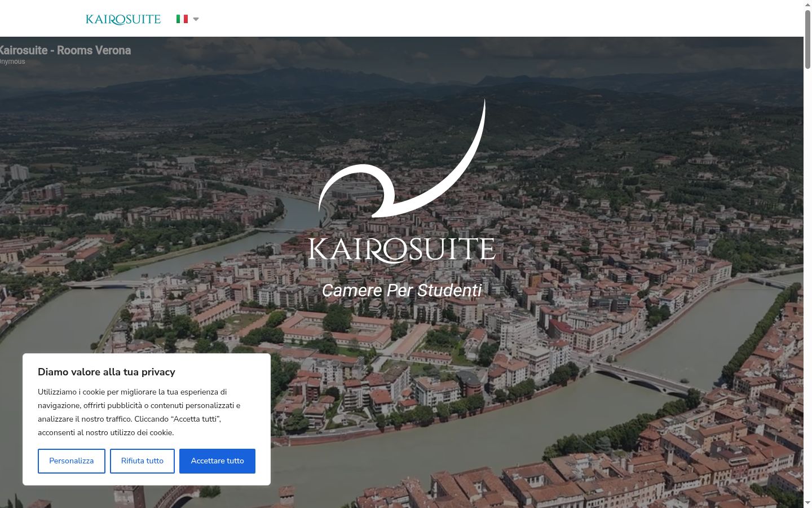812x508 pixels.
Task: Click the Italian flag language icon
Action: [x=182, y=19]
